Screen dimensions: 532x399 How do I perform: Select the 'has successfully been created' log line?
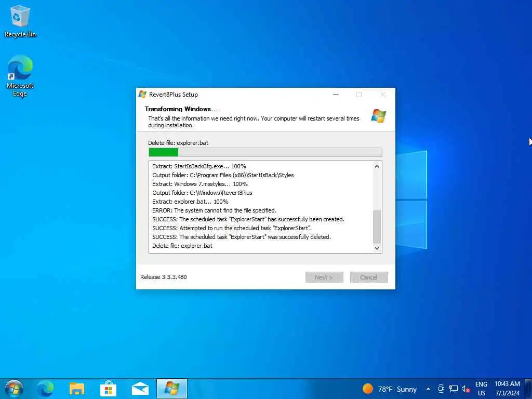click(x=248, y=219)
